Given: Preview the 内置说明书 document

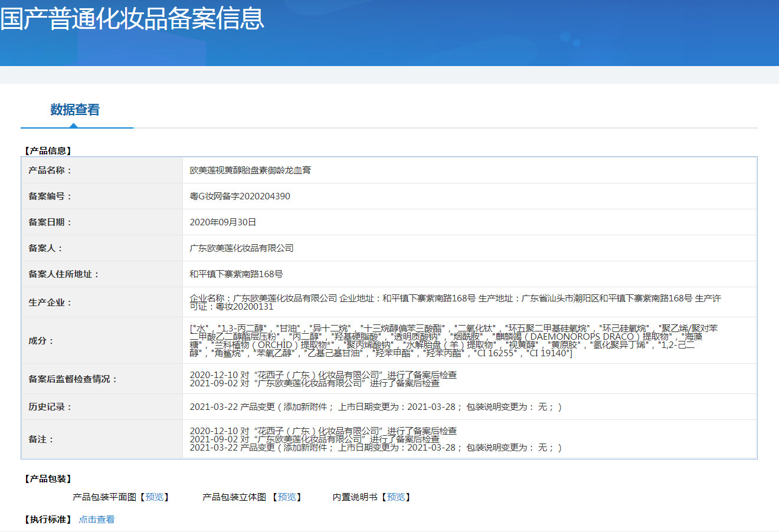Looking at the screenshot, I should point(396,497).
